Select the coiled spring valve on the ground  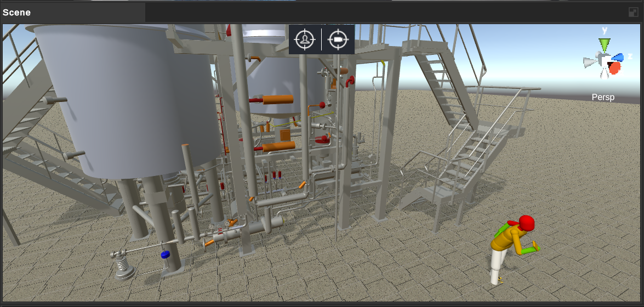point(123,266)
